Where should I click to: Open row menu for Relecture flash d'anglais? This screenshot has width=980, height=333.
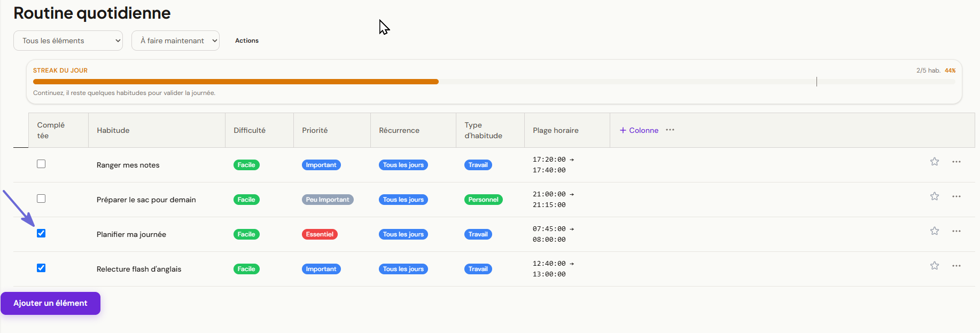(x=956, y=266)
